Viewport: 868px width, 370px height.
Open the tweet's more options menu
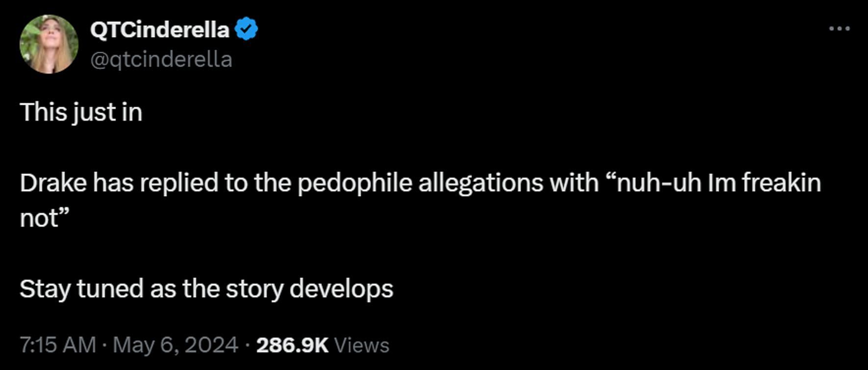(x=839, y=29)
